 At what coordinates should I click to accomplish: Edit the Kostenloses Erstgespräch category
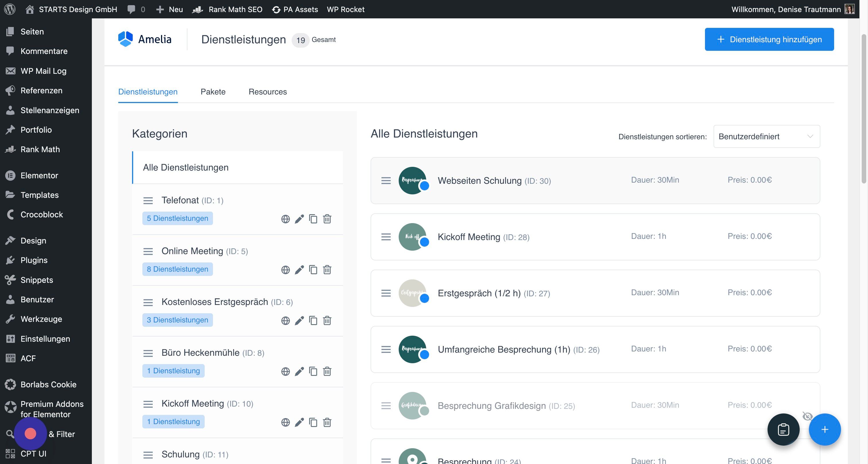299,321
